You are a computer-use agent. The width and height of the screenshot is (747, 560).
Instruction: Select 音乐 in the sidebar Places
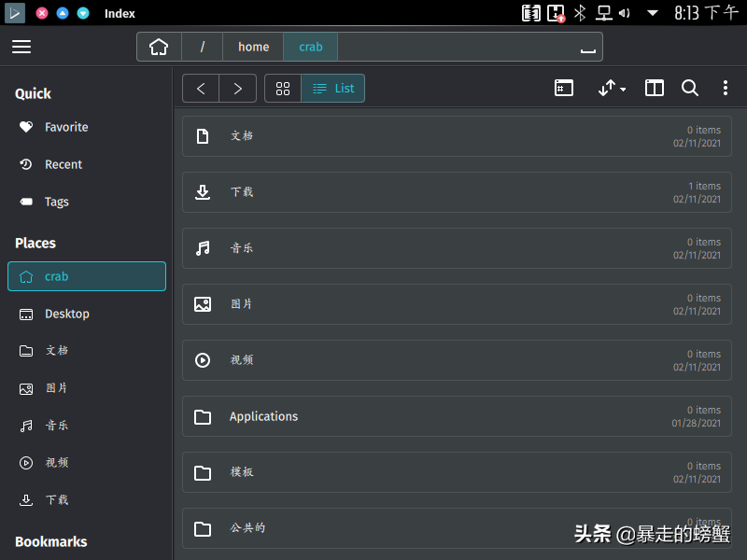click(x=56, y=426)
